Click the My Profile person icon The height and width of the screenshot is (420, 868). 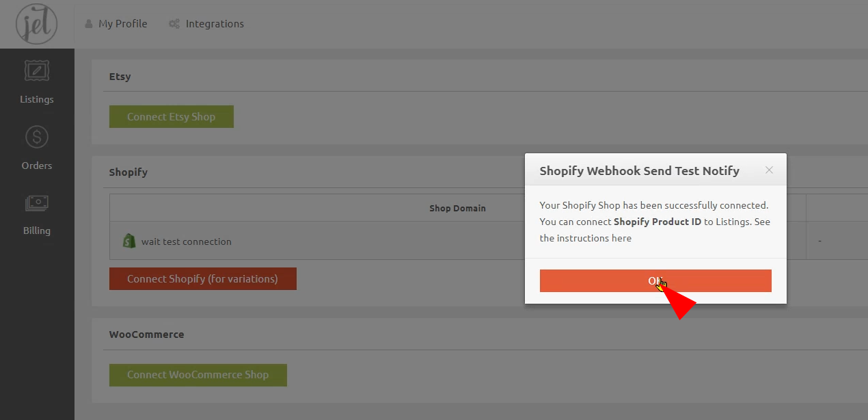(89, 24)
